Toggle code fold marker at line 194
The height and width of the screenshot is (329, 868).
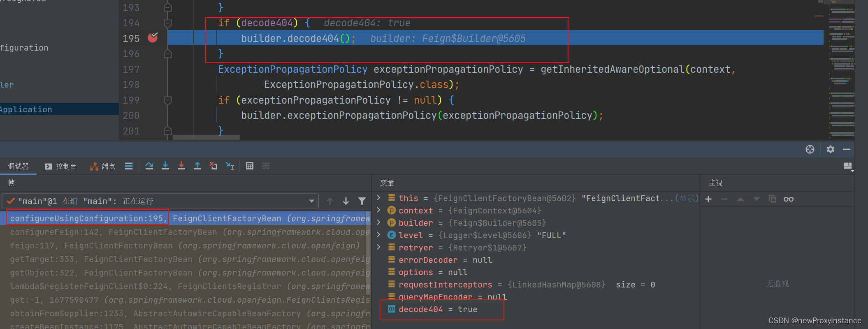pyautogui.click(x=168, y=23)
